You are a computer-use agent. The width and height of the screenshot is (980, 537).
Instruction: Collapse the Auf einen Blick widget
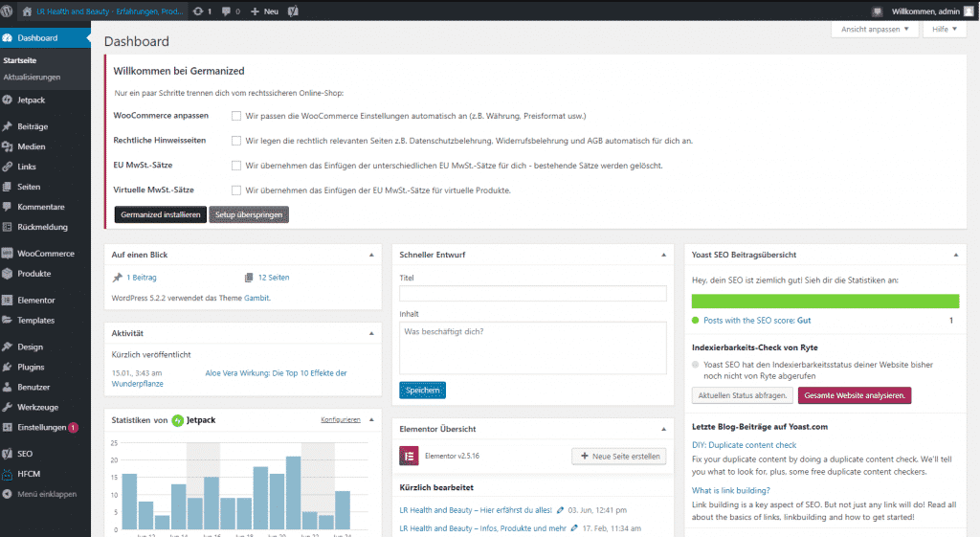point(371,255)
